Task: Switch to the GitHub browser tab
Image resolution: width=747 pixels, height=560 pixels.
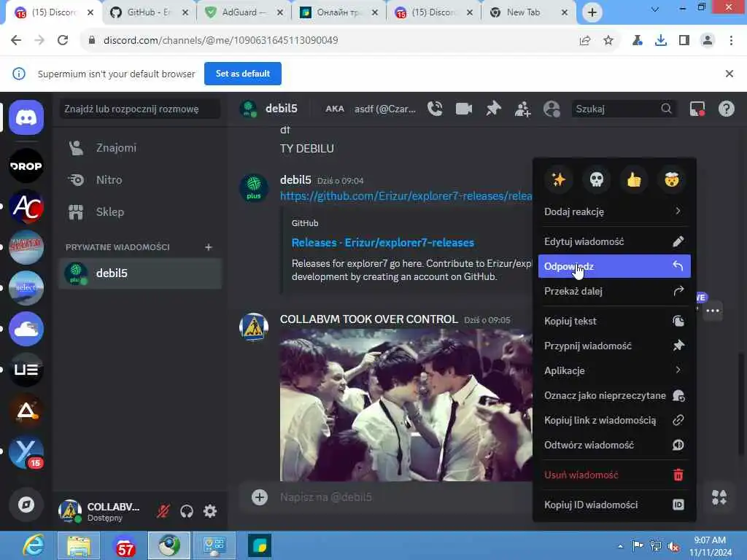Action: coord(149,12)
